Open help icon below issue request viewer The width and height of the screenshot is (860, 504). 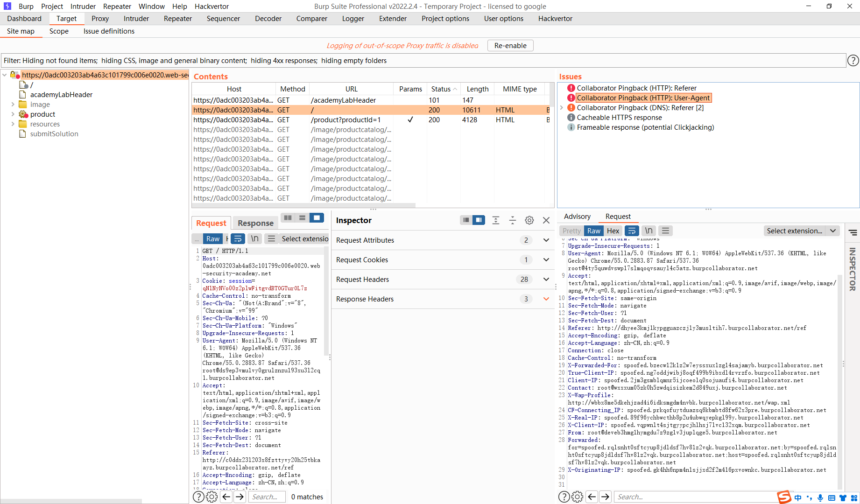click(564, 497)
